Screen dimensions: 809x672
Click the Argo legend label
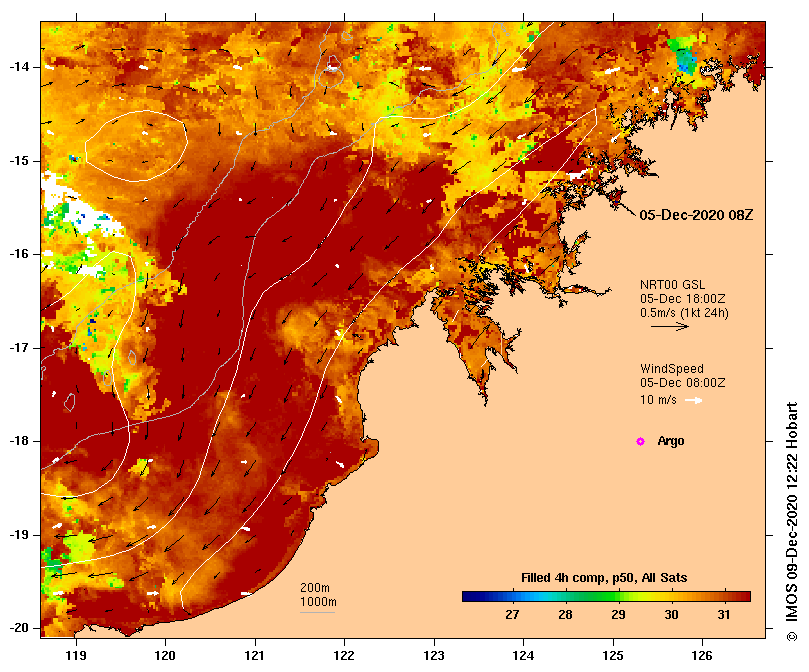[x=671, y=441]
